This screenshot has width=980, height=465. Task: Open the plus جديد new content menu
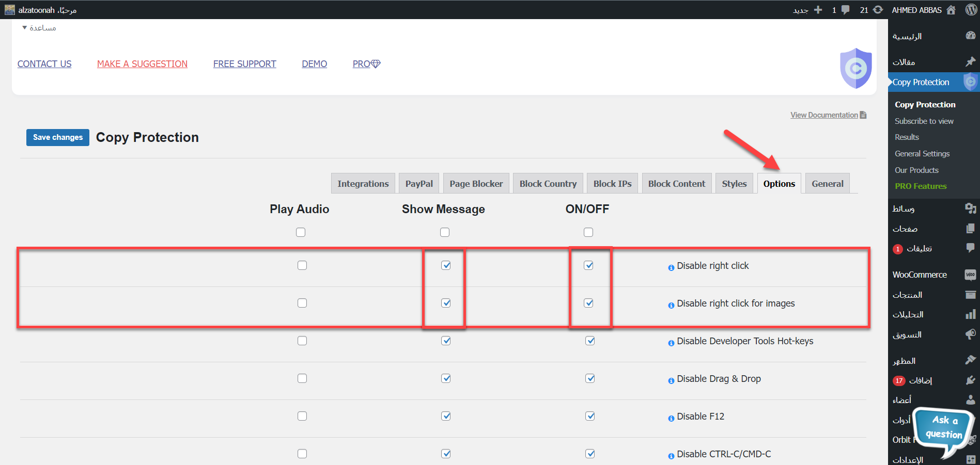click(817, 10)
